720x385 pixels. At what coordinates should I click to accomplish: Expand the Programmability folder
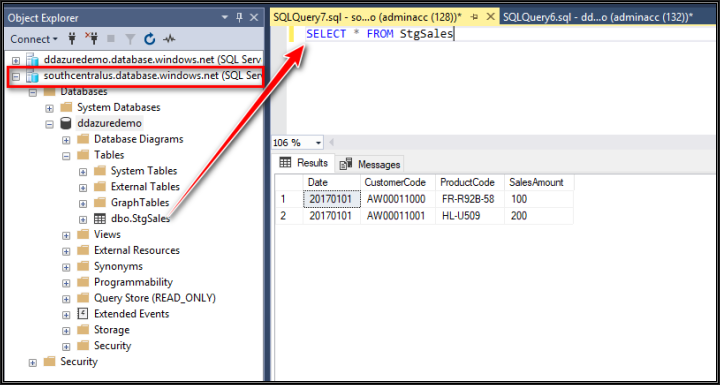point(66,283)
